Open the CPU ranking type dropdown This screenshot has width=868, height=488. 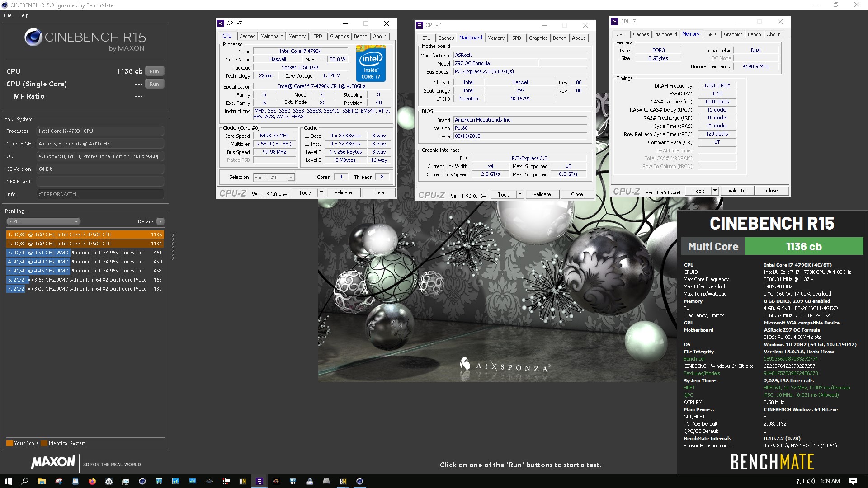[43, 221]
